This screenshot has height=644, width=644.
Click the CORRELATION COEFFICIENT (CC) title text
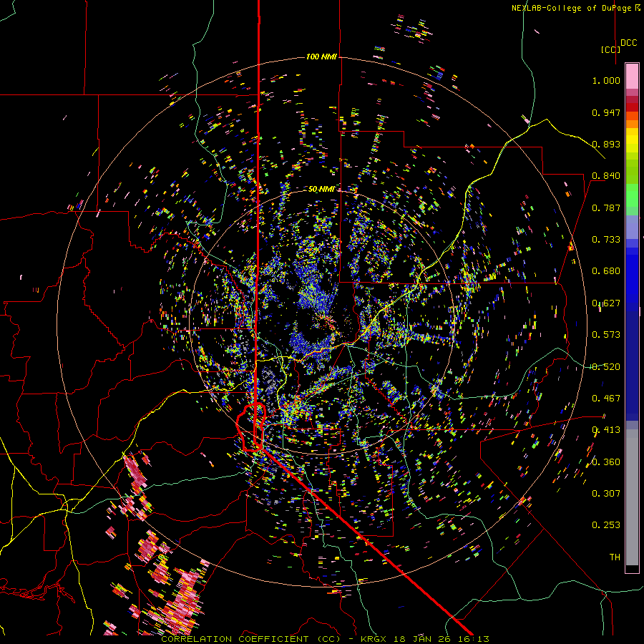(x=251, y=639)
